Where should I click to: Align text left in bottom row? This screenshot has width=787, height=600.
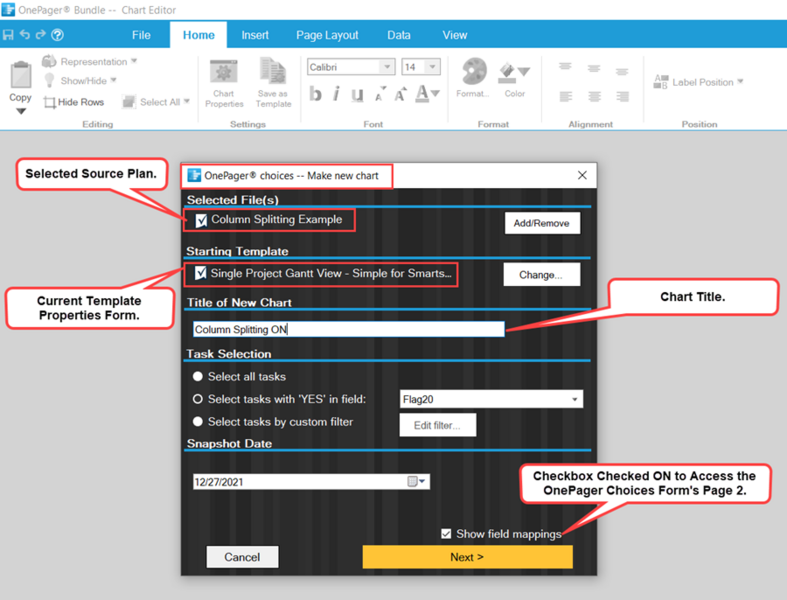[566, 96]
